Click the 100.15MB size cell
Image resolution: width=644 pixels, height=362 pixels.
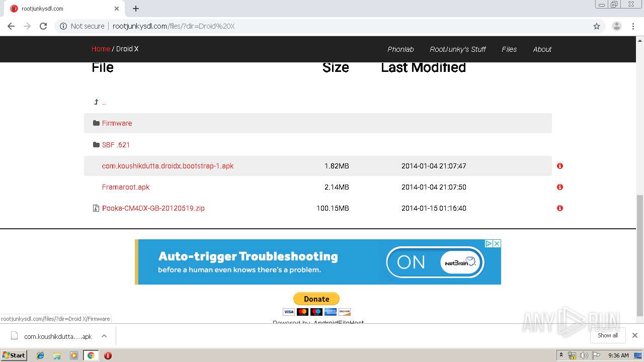point(333,208)
